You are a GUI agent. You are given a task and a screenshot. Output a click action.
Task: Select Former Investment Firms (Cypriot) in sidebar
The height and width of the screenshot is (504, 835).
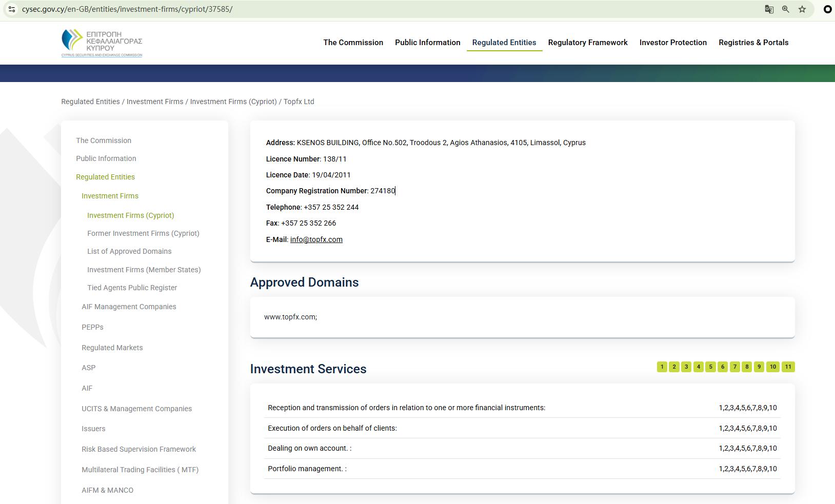[143, 233]
